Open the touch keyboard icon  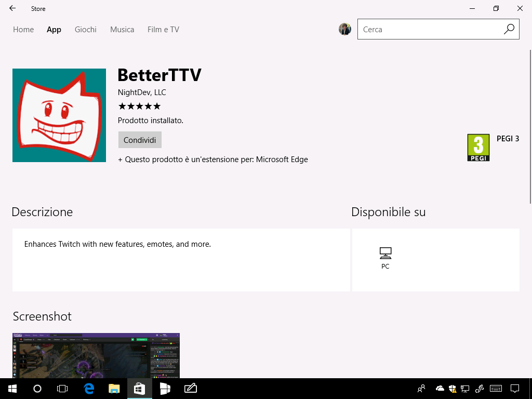[496, 389]
